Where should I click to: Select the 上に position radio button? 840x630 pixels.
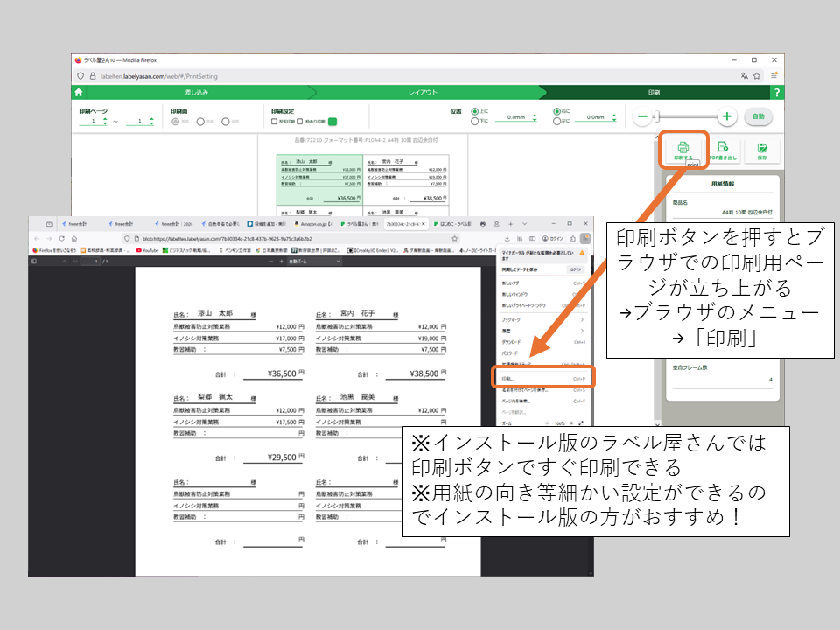coord(475,112)
